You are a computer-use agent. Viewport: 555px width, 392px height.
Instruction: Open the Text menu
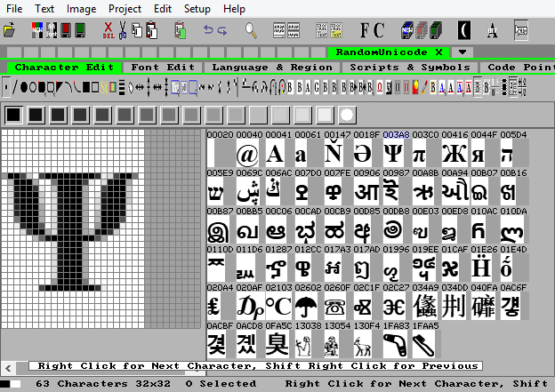[x=44, y=9]
